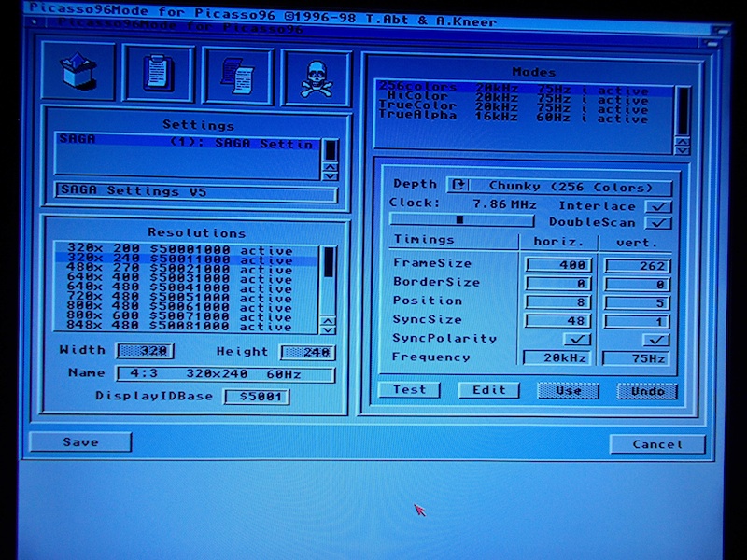Click resolution Name field 4:3 320x240 60Hz
Image resolution: width=747 pixels, height=560 pixels.
(x=225, y=374)
